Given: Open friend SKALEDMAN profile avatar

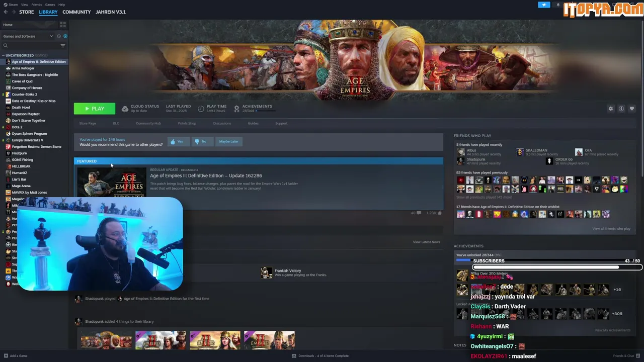Looking at the screenshot, I should point(520,152).
